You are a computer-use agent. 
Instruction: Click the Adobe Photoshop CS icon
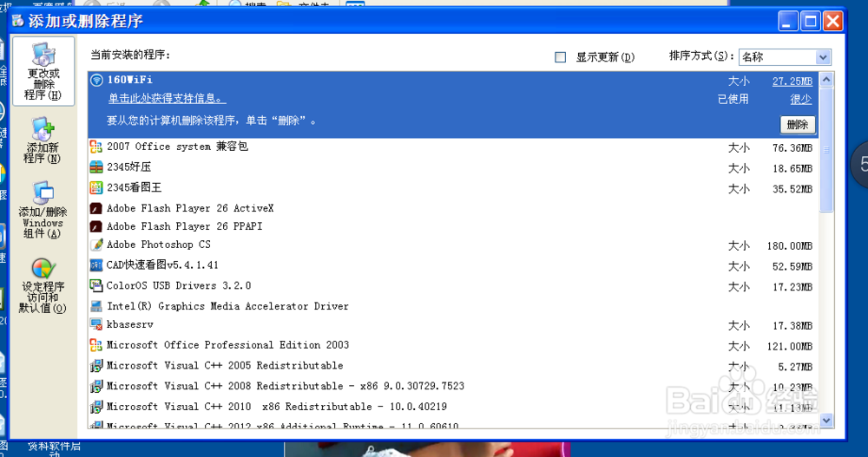pos(96,245)
